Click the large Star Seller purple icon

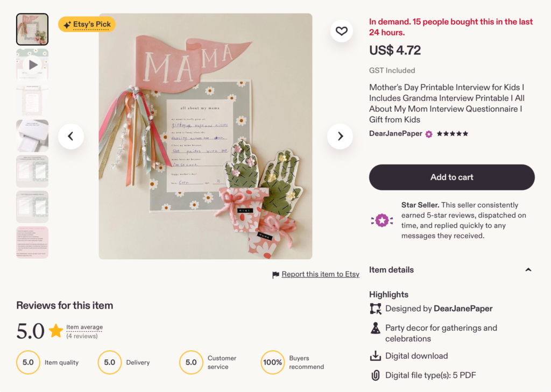tap(382, 220)
